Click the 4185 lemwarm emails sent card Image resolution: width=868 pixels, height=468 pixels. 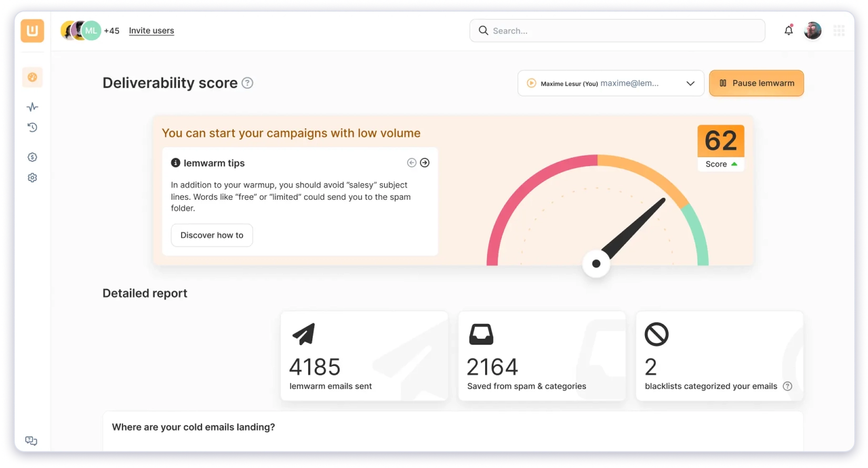click(365, 356)
